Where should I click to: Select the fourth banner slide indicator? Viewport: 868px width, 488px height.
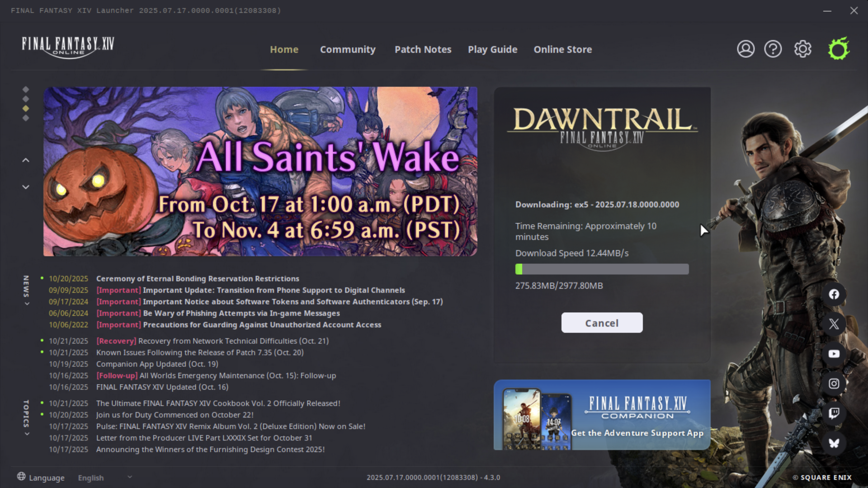(x=26, y=118)
